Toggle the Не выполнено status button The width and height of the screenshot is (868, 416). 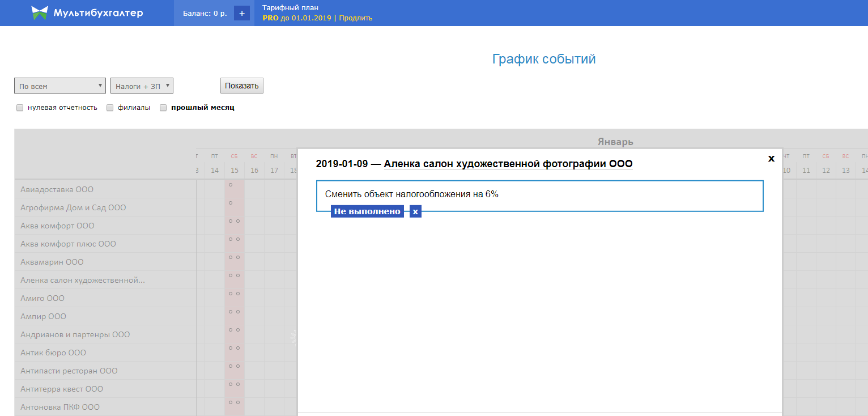point(367,211)
